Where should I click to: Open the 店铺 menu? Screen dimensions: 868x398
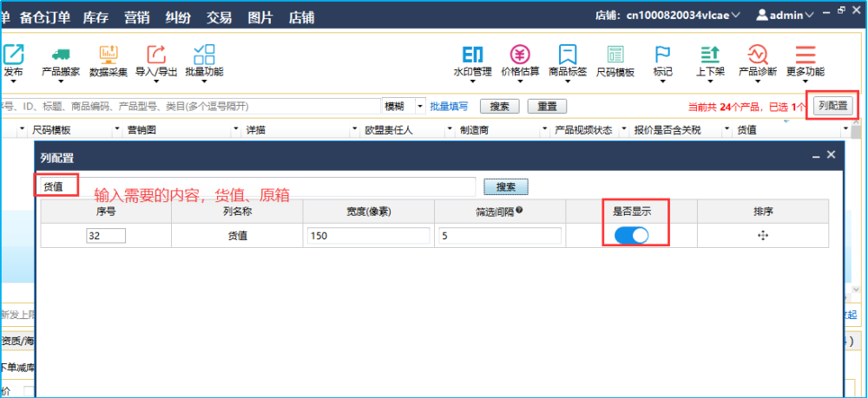pos(302,17)
